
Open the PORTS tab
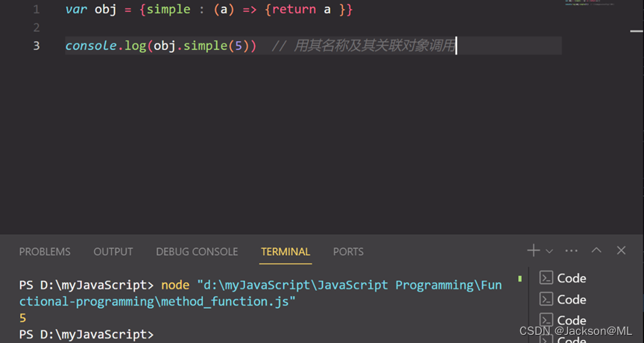[348, 252]
